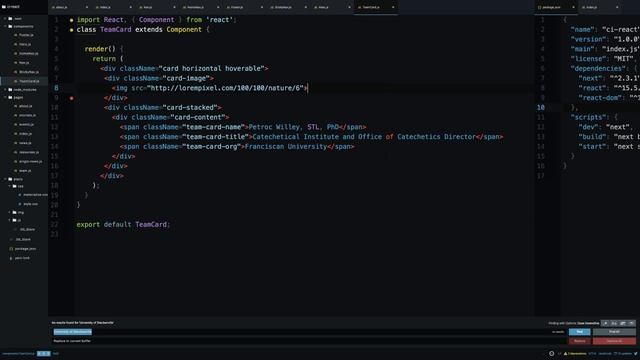Click 'export default TeamCard' line
This screenshot has width=640, height=360.
tap(123, 224)
